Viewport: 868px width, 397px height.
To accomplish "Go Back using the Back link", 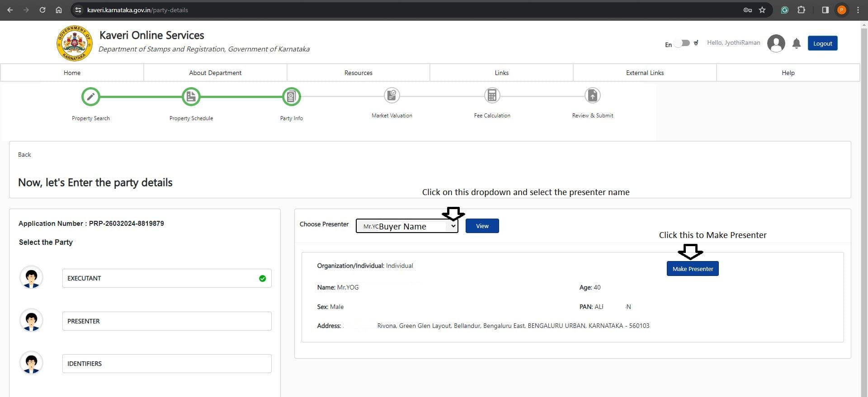I will coord(24,154).
